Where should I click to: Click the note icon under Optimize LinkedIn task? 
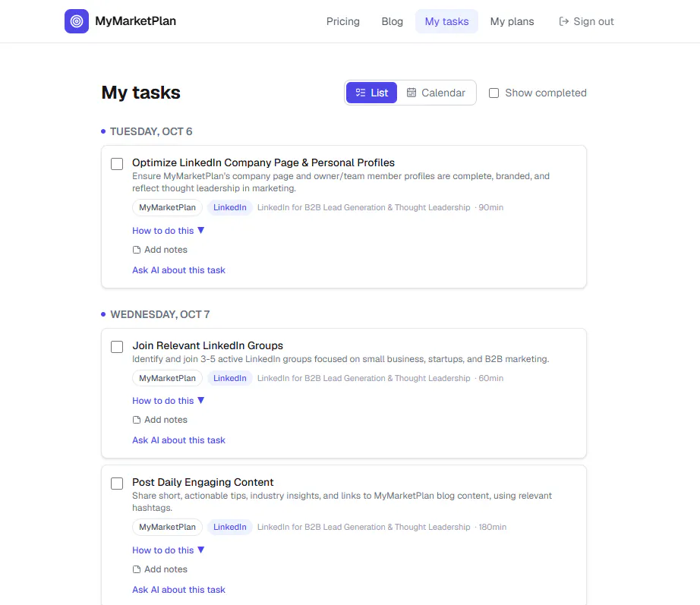pos(137,250)
